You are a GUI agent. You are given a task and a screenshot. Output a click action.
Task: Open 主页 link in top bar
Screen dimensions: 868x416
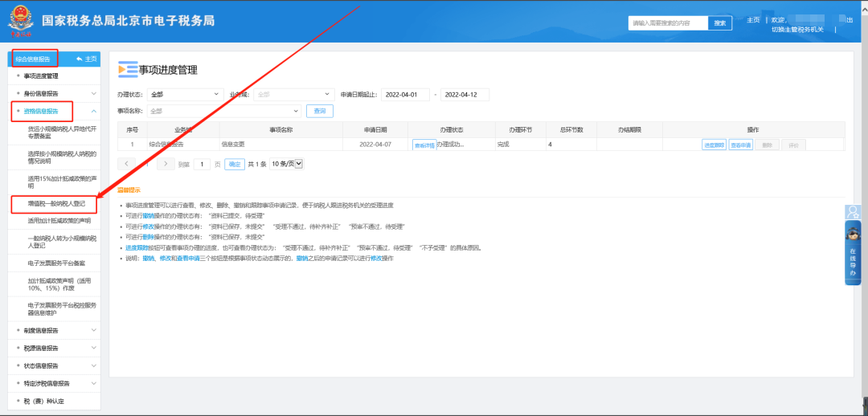[753, 20]
